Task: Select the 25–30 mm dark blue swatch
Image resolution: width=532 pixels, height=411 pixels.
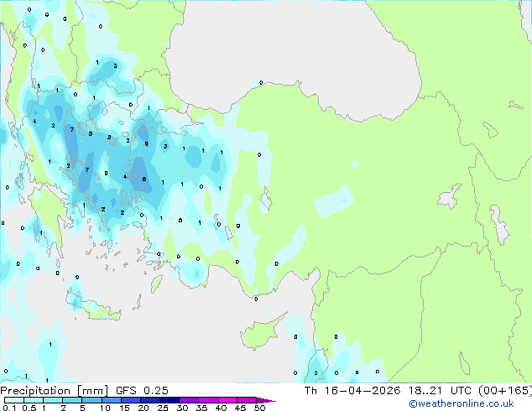Action: tap(169, 400)
